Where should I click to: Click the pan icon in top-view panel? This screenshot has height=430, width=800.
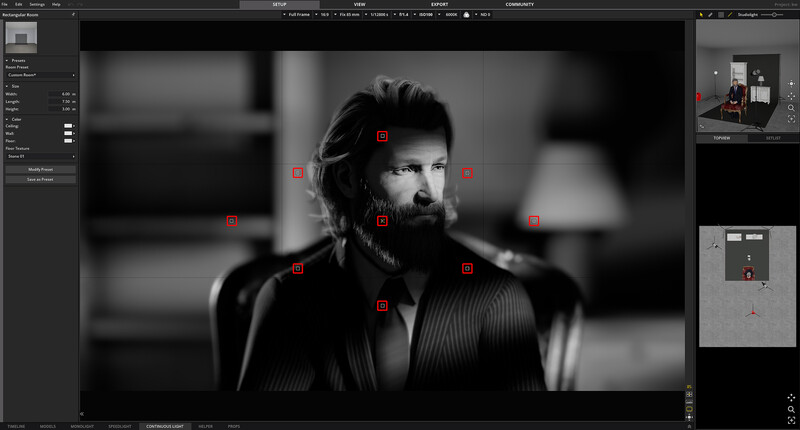point(791,397)
